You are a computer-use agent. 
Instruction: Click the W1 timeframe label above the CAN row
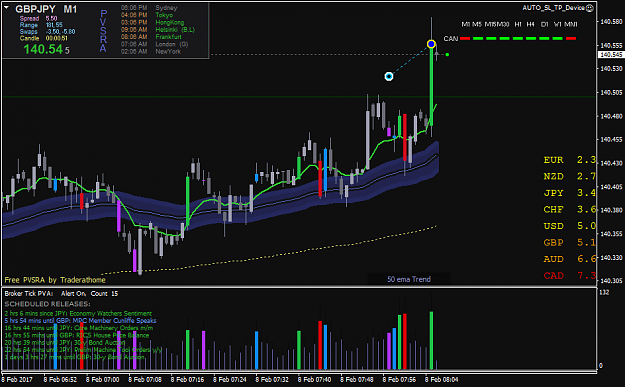pyautogui.click(x=558, y=24)
